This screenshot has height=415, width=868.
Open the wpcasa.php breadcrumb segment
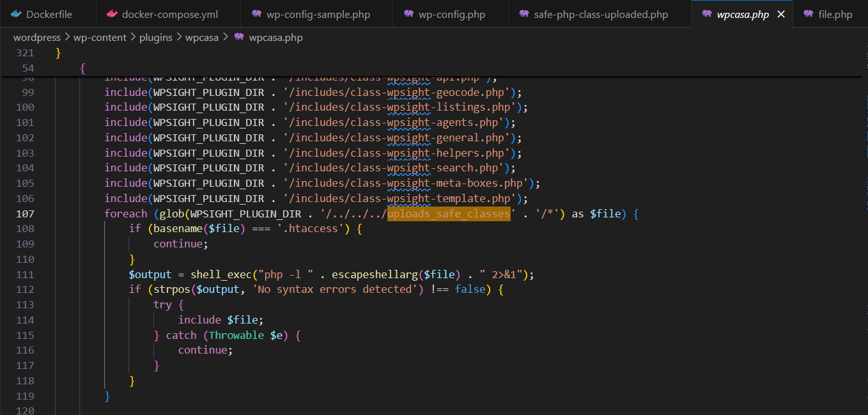tap(275, 38)
